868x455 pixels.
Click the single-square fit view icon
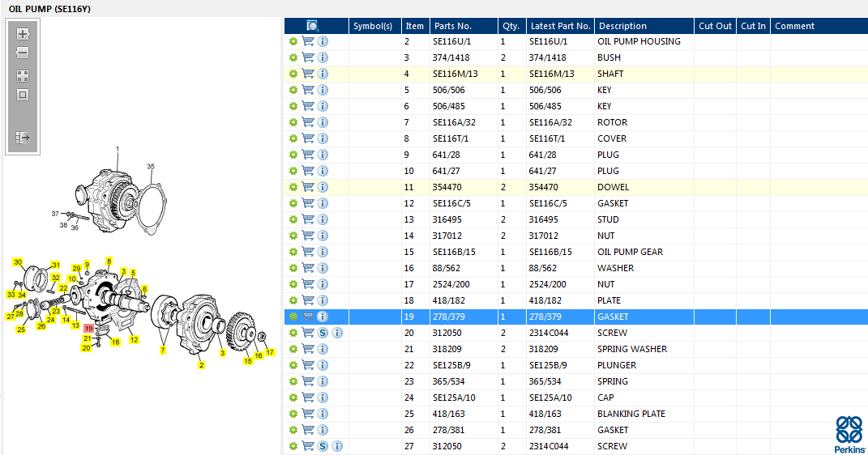(23, 95)
